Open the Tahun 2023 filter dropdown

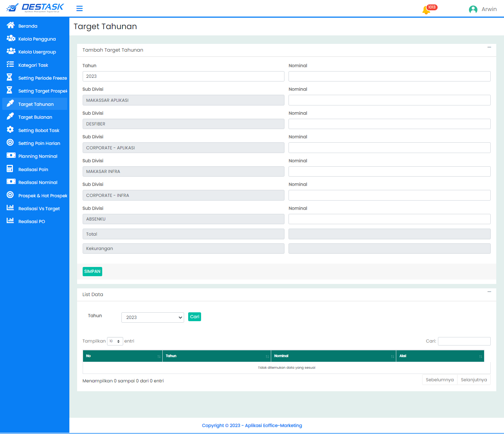(152, 317)
